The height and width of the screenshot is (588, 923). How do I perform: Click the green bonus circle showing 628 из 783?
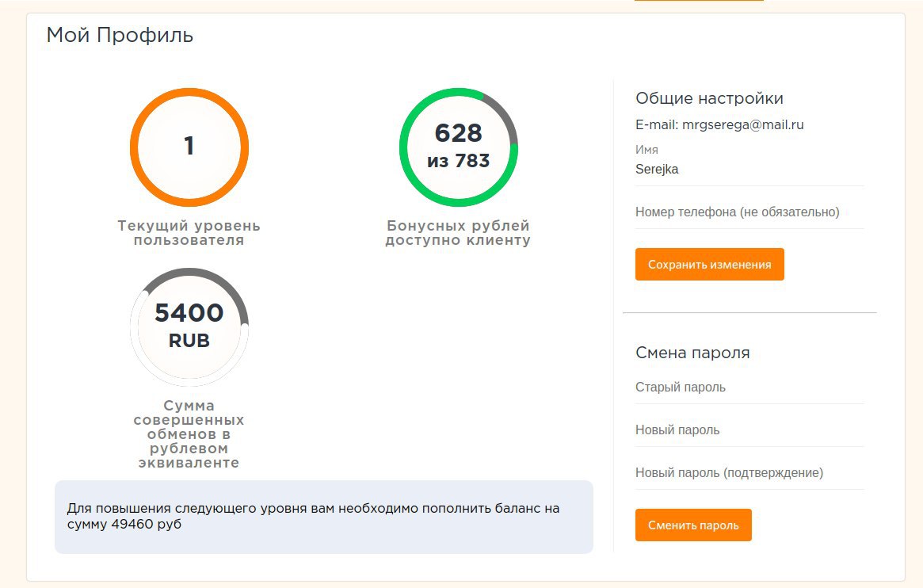[459, 147]
